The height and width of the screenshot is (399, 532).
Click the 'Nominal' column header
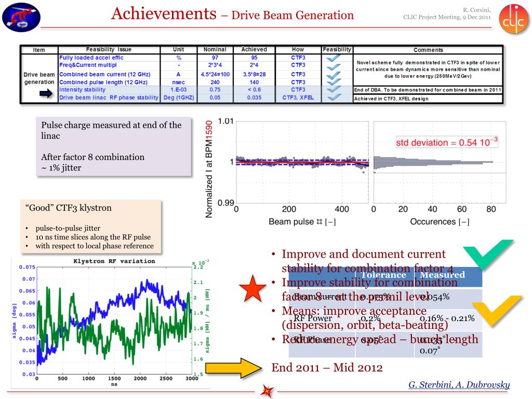point(215,49)
